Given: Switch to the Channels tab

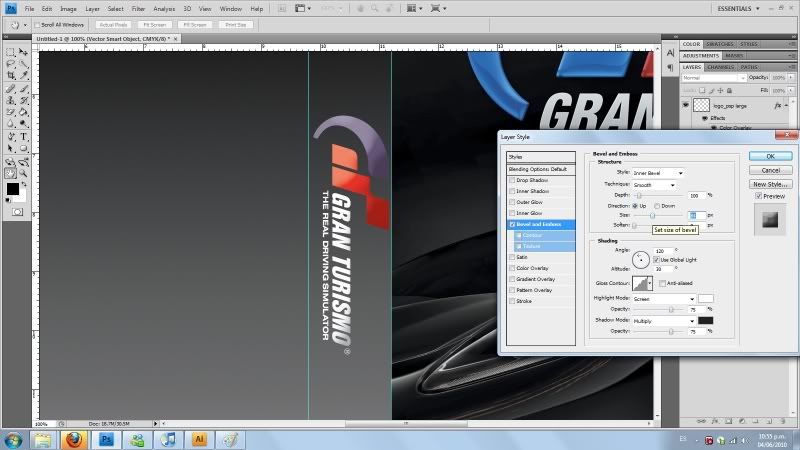Looking at the screenshot, I should click(720, 67).
